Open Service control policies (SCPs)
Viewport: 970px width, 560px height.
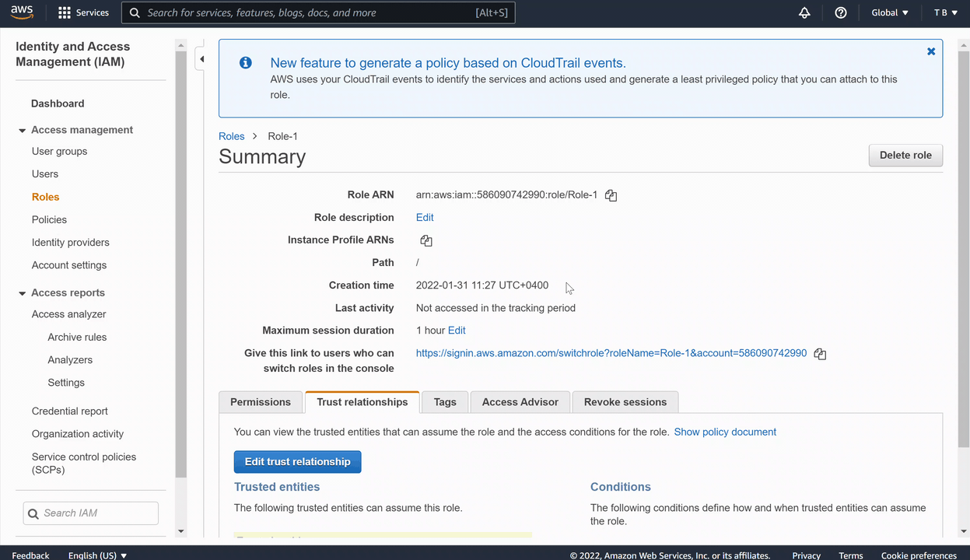point(84,464)
